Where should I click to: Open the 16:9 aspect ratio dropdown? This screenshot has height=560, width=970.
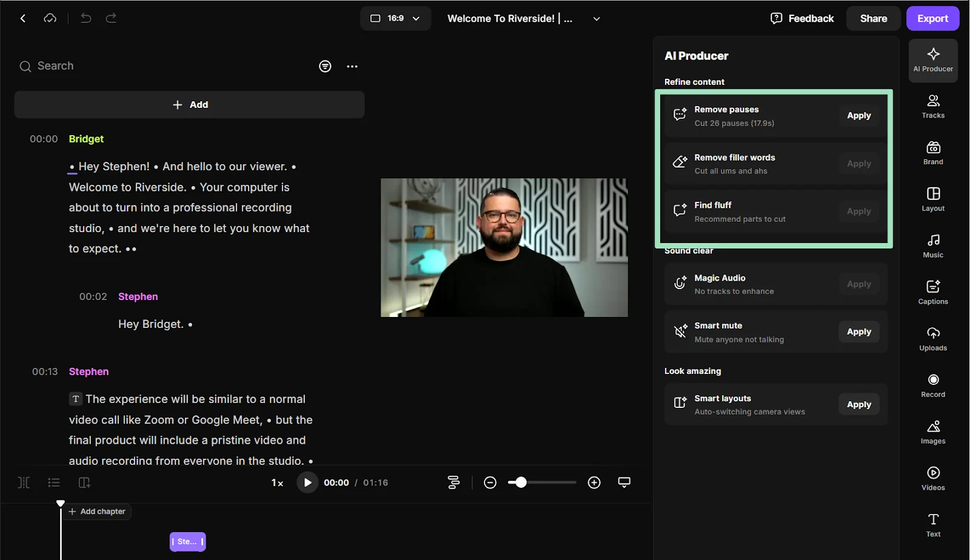[x=395, y=18]
